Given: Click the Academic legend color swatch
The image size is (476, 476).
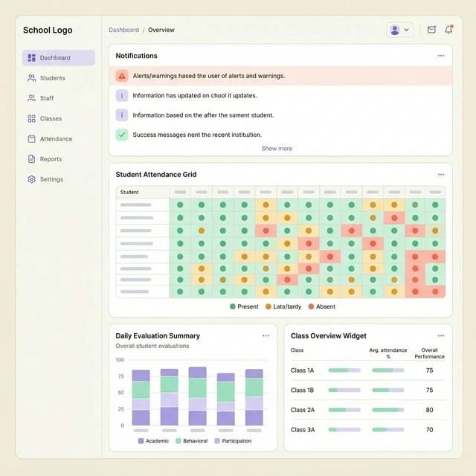Looking at the screenshot, I should (141, 441).
